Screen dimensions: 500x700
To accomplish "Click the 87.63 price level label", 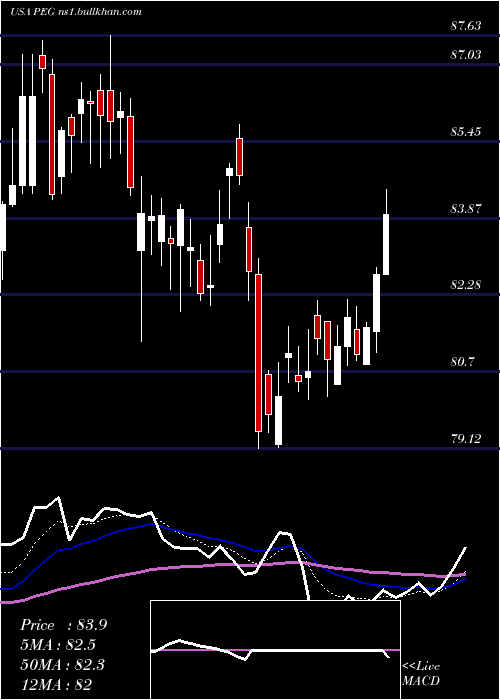I will [466, 26].
